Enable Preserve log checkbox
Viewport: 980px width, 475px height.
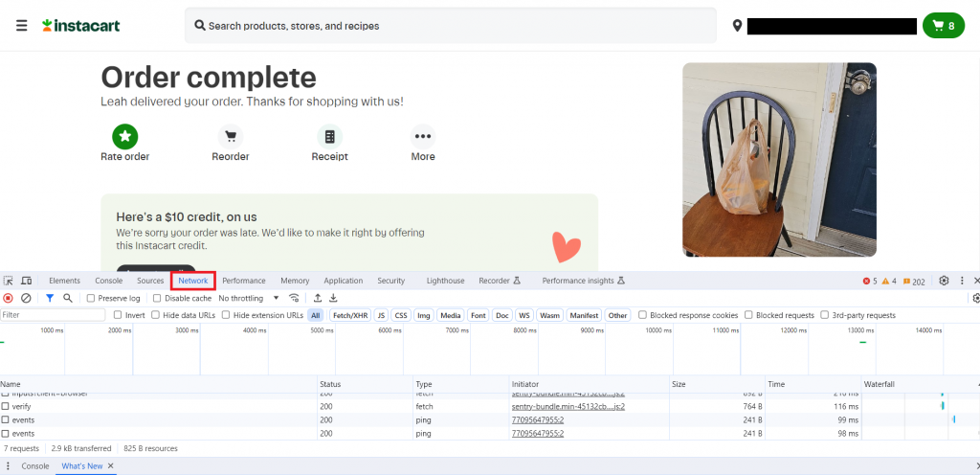[x=91, y=298]
